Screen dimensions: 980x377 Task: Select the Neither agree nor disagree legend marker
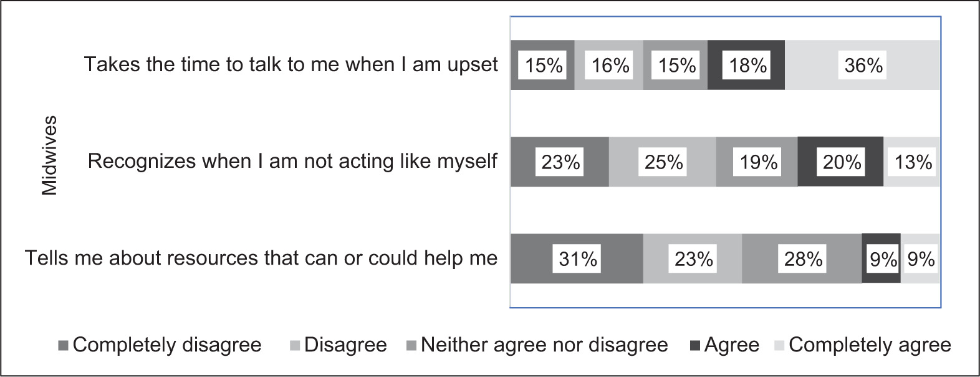[411, 345]
